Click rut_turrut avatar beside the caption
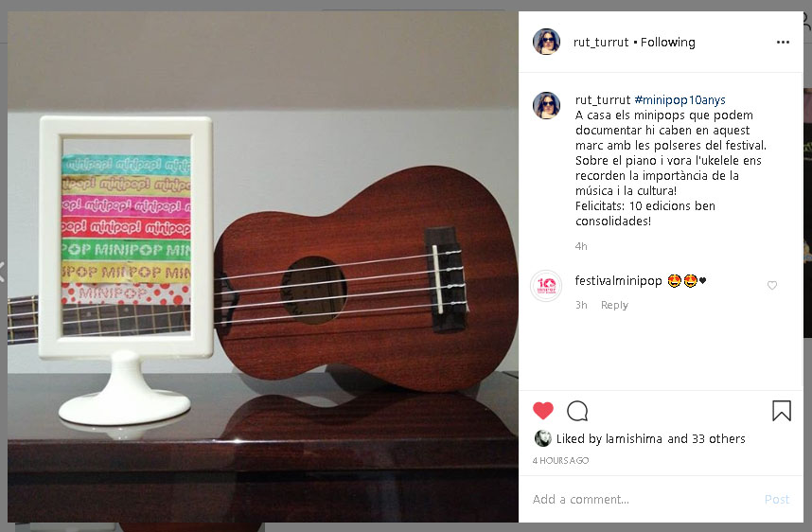The height and width of the screenshot is (532, 812). click(x=546, y=106)
